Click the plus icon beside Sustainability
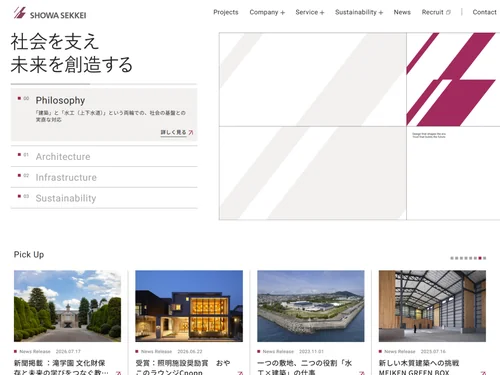Screen dimensions: 500x375 [x=381, y=13]
